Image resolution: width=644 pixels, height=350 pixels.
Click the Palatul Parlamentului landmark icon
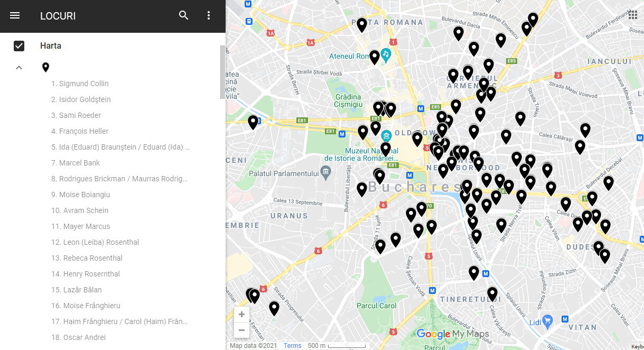tap(325, 172)
